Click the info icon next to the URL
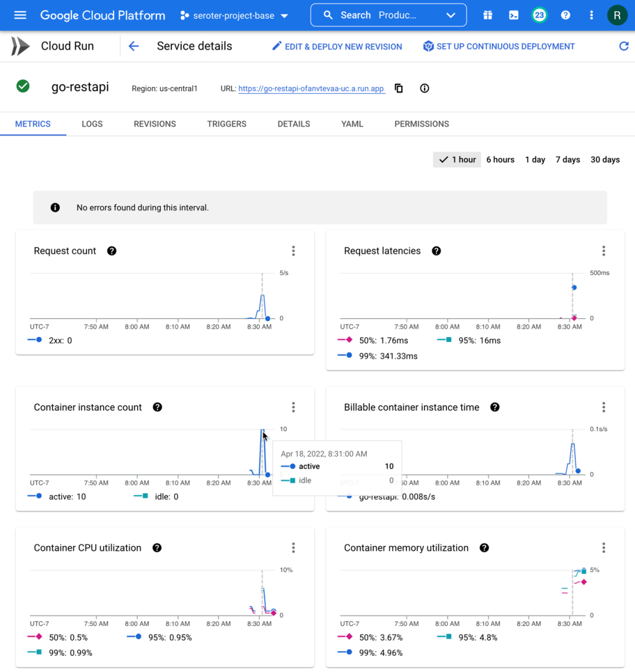Screen dimensions: 635x672 424,88
